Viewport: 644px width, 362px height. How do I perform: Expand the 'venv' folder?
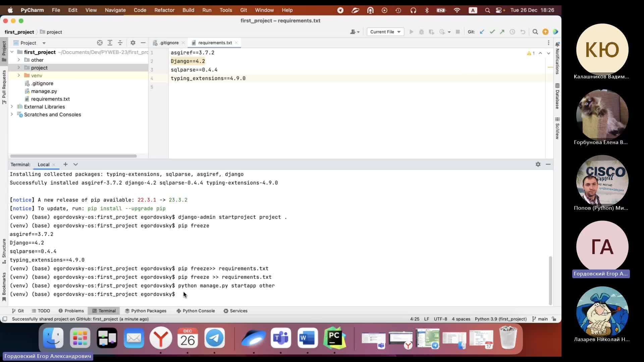coord(19,75)
